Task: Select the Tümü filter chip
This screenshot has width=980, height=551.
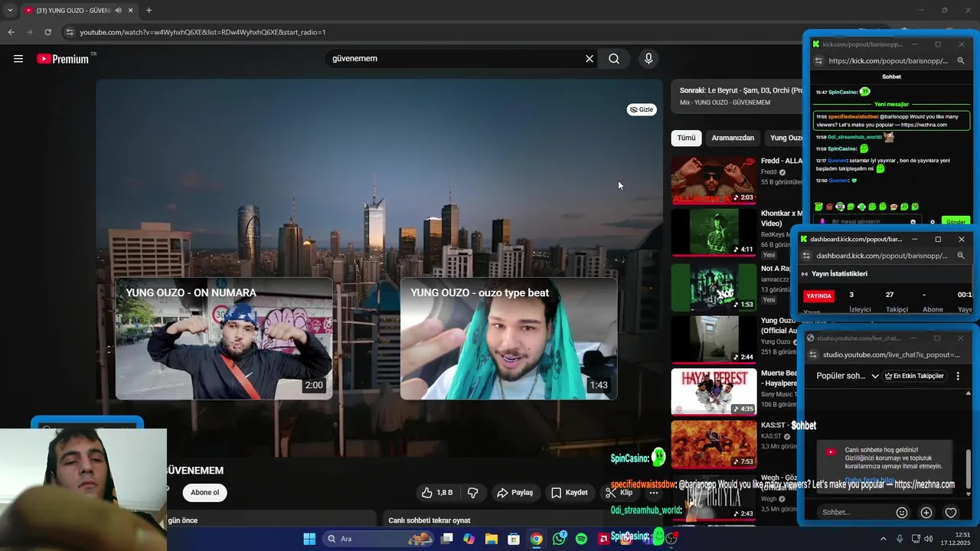Action: [686, 138]
